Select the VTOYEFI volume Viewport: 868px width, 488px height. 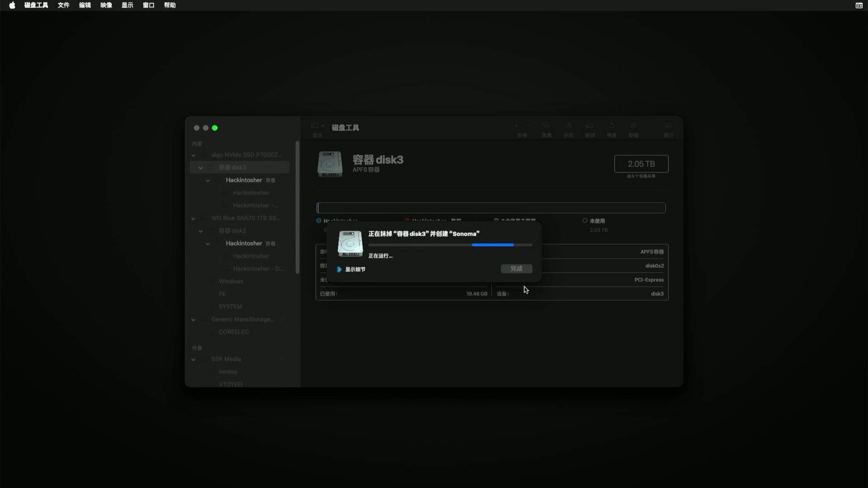click(x=231, y=384)
